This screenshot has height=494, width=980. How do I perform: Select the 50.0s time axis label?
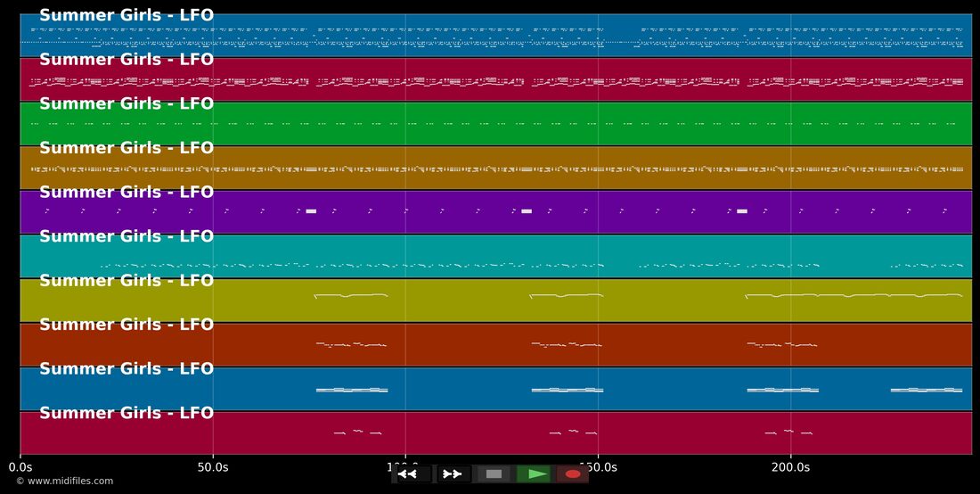pyautogui.click(x=213, y=467)
